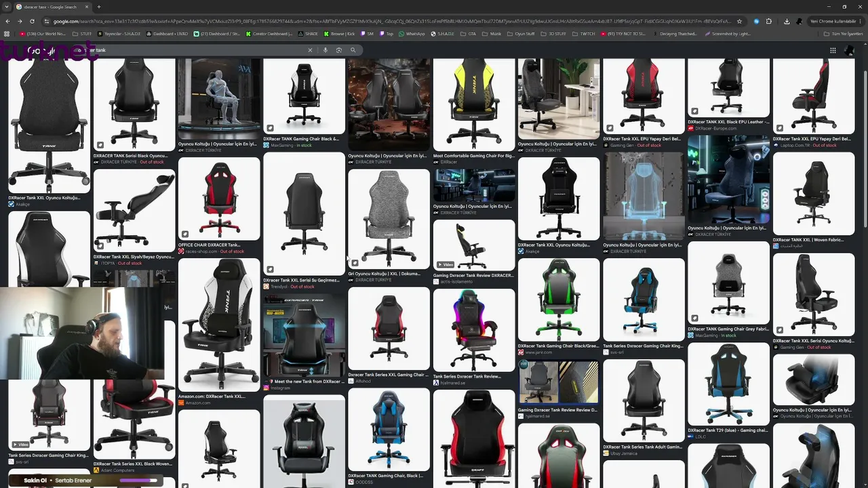This screenshot has width=868, height=488.
Task: Go back to the previous page
Action: tap(8, 21)
